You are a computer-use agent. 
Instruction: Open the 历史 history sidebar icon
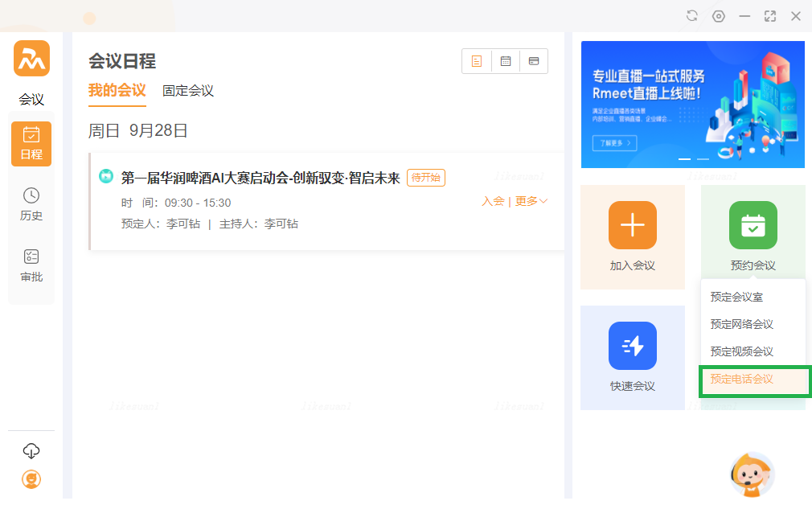pos(31,204)
